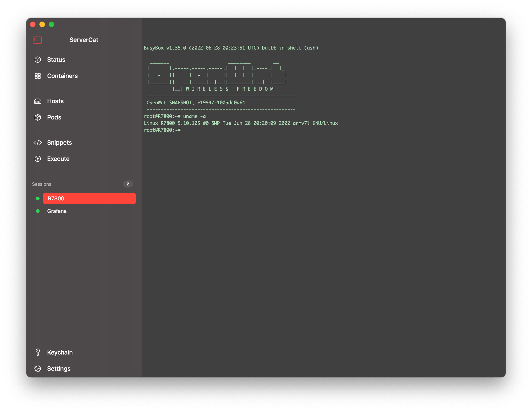532x412 pixels.
Task: Click the Sessions count badge showing 2
Action: 128,184
